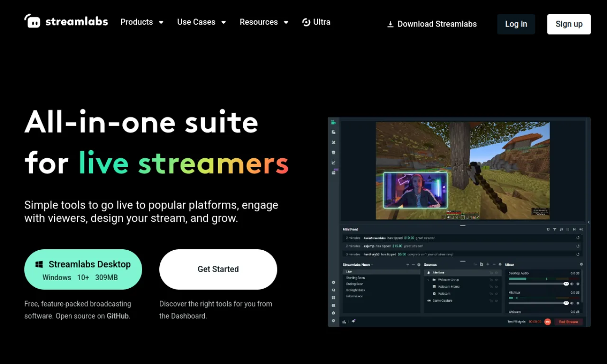Image resolution: width=607 pixels, height=364 pixels.
Task: Add a folder in Sources panel
Action: tap(481, 264)
